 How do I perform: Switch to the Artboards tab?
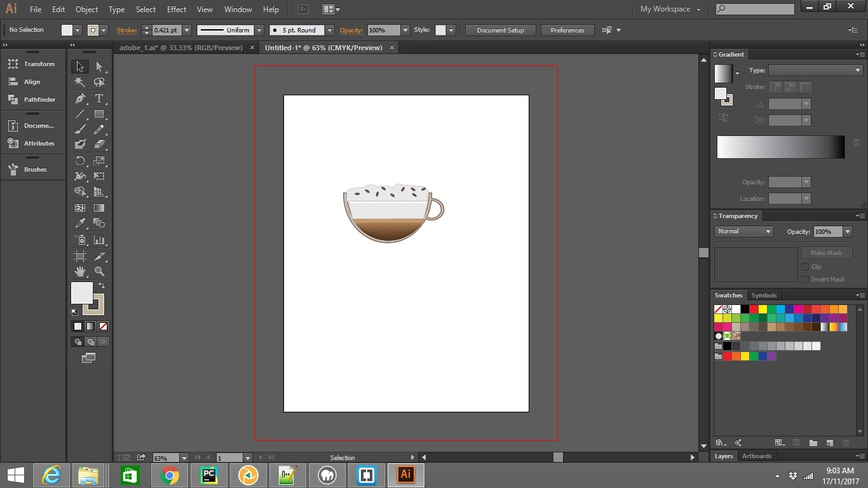757,456
